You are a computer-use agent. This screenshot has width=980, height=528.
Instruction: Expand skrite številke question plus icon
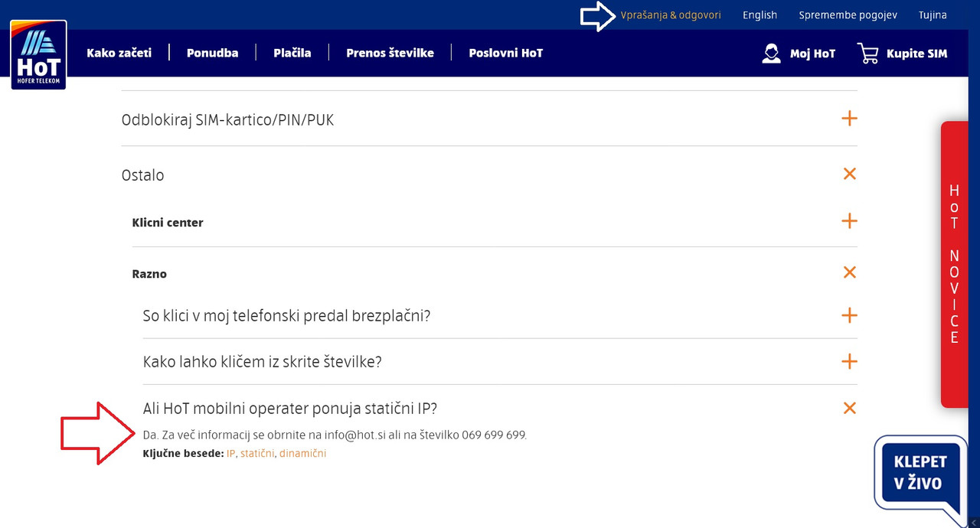tap(849, 361)
